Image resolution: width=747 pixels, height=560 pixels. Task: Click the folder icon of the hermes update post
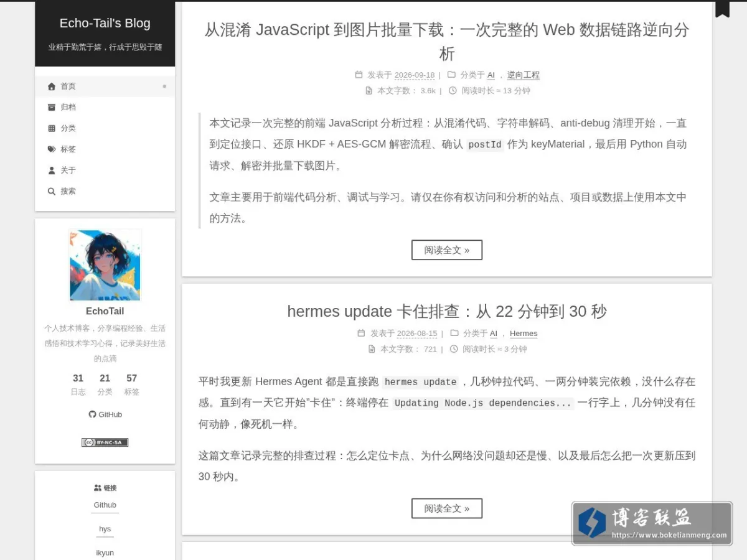point(454,333)
